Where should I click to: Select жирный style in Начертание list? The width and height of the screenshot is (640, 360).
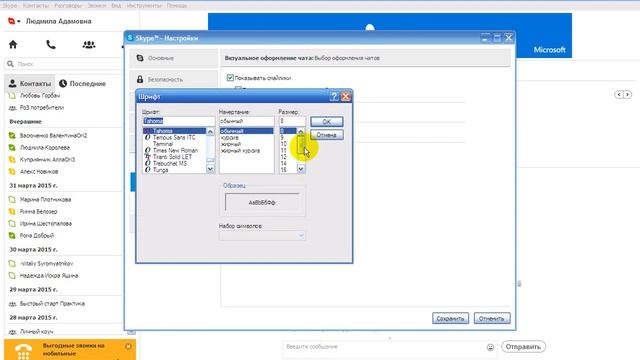coord(247,144)
